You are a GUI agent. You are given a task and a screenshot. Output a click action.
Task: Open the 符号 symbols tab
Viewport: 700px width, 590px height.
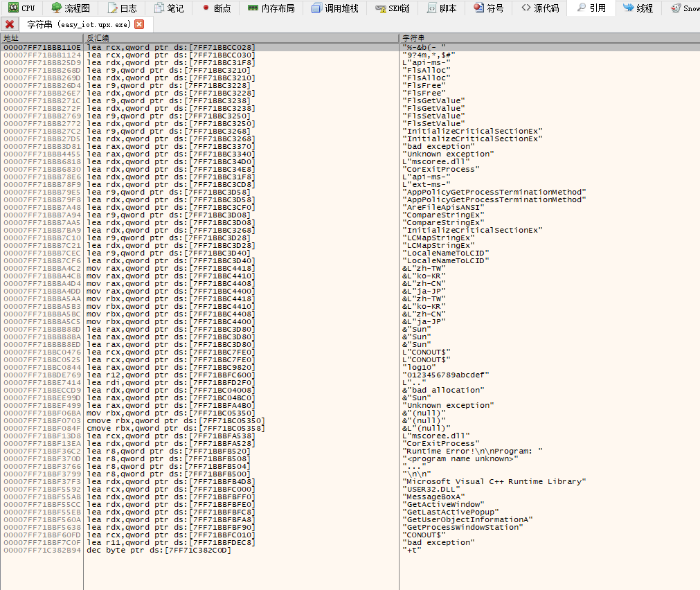489,8
